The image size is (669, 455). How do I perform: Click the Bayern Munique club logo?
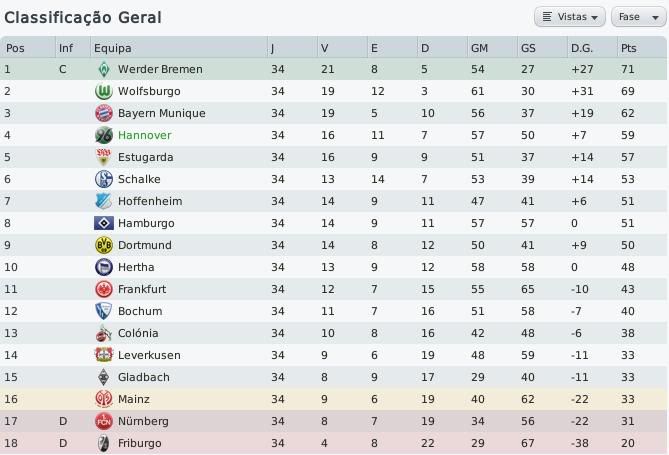(x=103, y=114)
